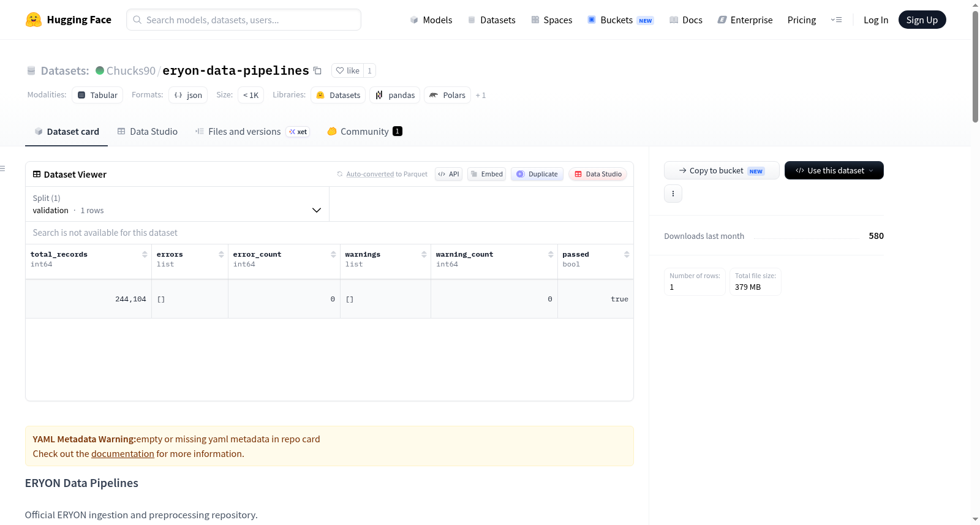
Task: Open Buckets in top navigation
Action: point(620,20)
